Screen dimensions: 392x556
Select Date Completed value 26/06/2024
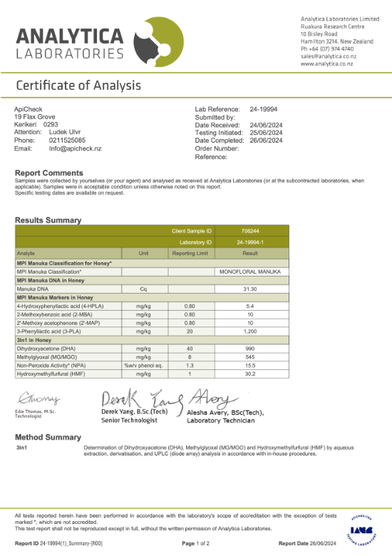pos(266,140)
